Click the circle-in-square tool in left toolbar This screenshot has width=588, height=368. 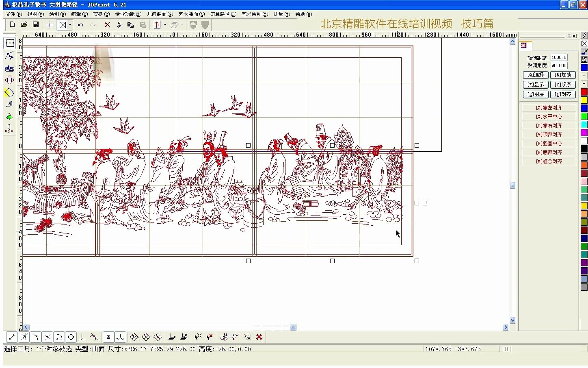[x=9, y=80]
